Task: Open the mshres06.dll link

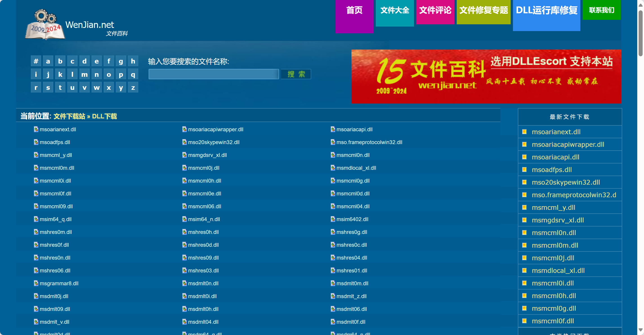Action: click(x=55, y=270)
